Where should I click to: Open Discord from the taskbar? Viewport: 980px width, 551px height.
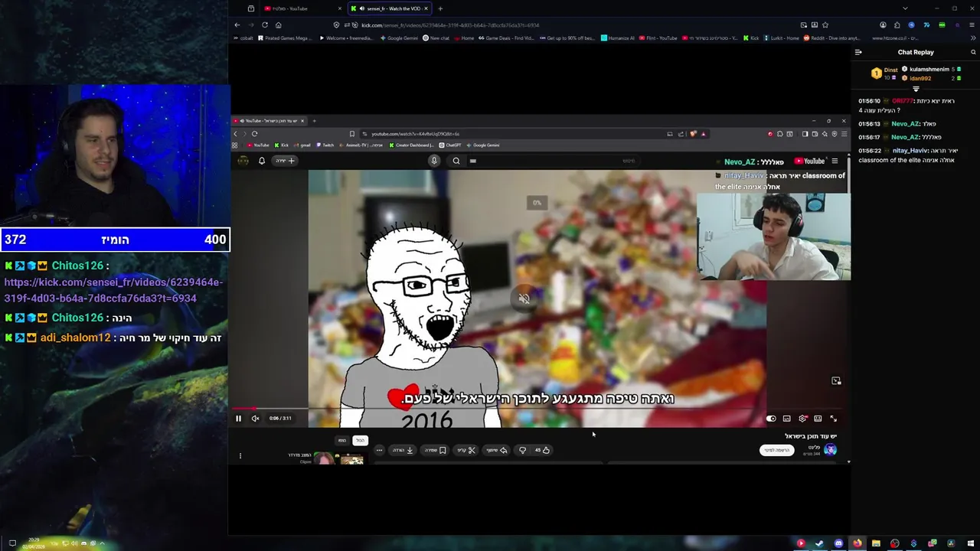click(838, 543)
